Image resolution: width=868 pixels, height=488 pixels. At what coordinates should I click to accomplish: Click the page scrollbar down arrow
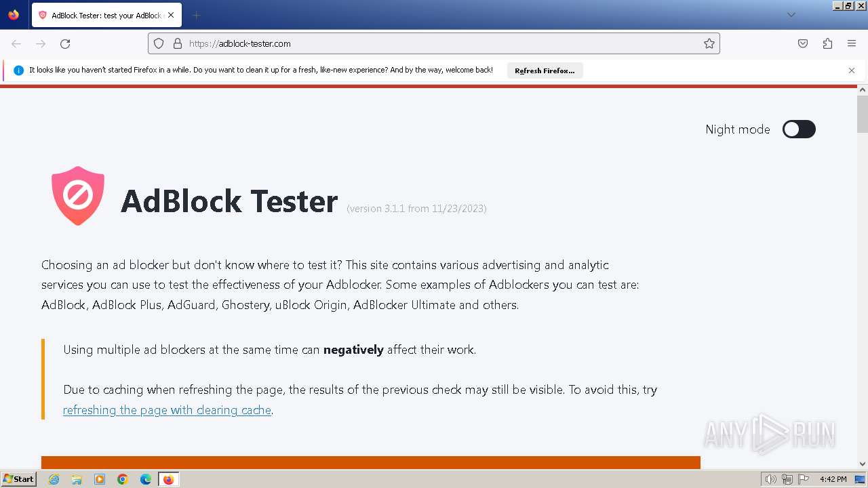[x=863, y=464]
